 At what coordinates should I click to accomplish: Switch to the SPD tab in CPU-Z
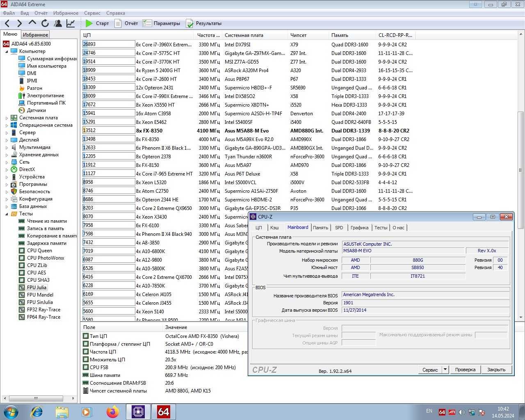[339, 228]
